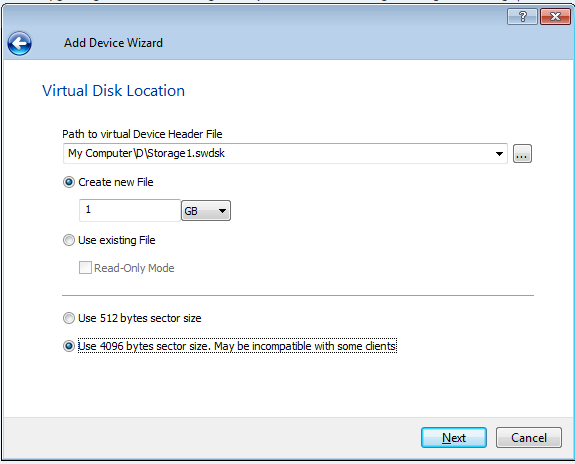Choose the Use existing File option
Viewport: 575px width, 464px height.
coord(69,240)
